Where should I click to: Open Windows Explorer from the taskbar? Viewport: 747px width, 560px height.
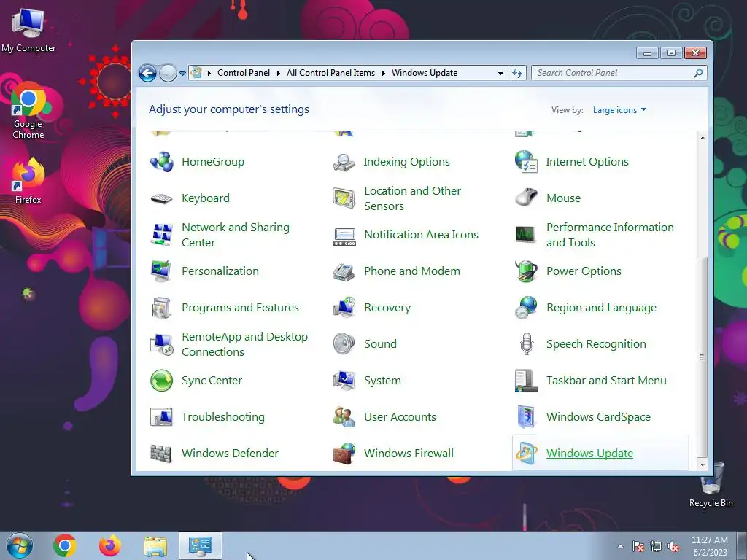pos(155,546)
